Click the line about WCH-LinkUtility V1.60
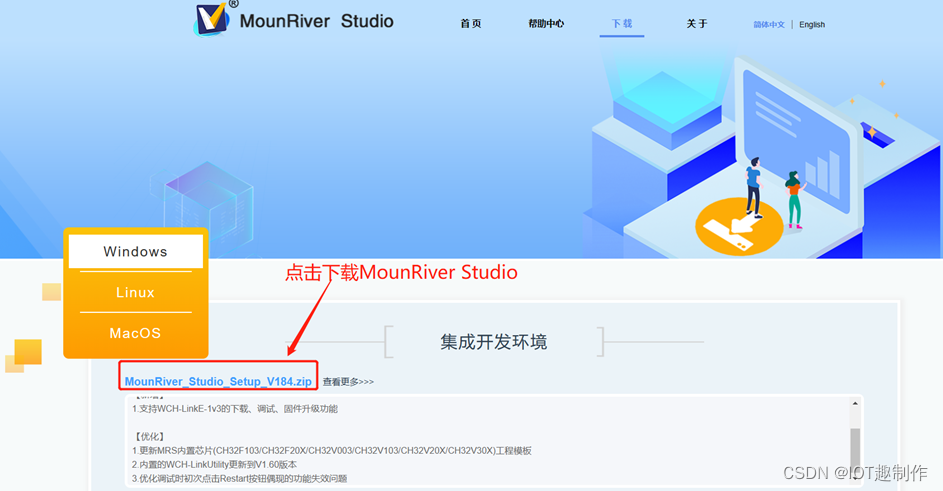943x491 pixels. tap(214, 465)
